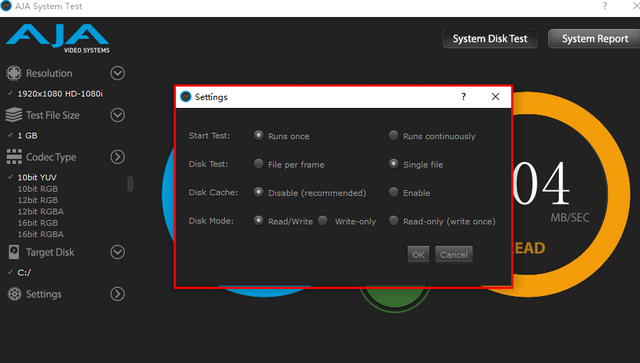This screenshot has width=640, height=363.
Task: Click the main window help question mark
Action: coord(604,6)
